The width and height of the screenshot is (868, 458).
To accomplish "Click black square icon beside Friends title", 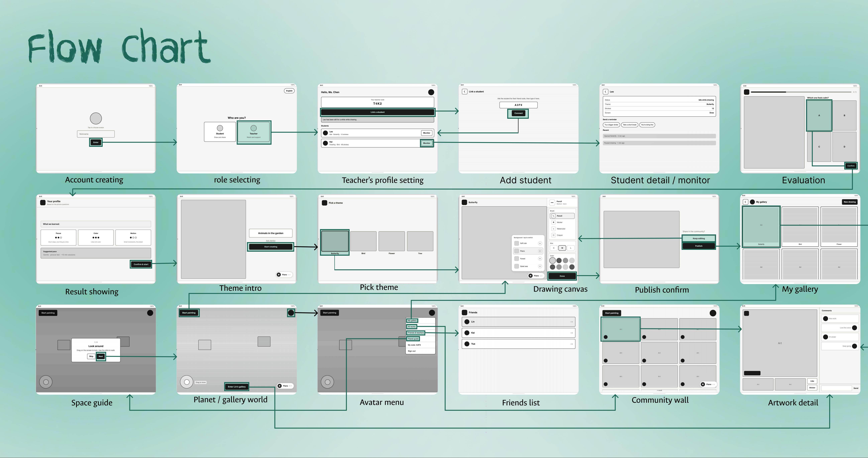I will tap(464, 312).
